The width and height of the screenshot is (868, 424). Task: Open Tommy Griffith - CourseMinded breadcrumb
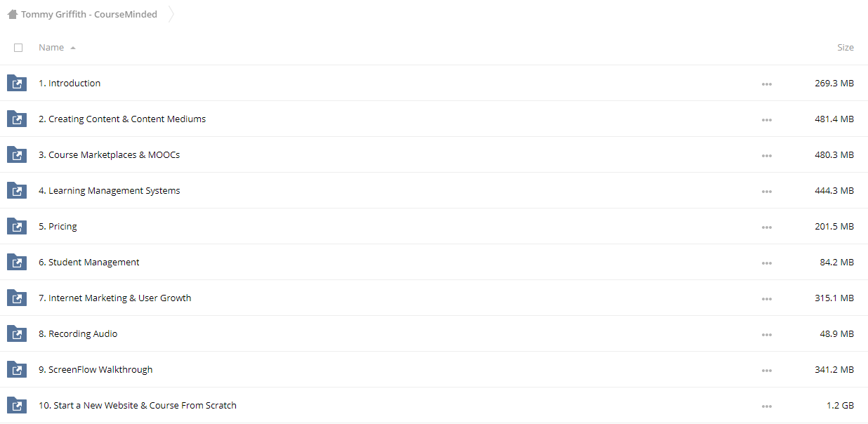[89, 14]
